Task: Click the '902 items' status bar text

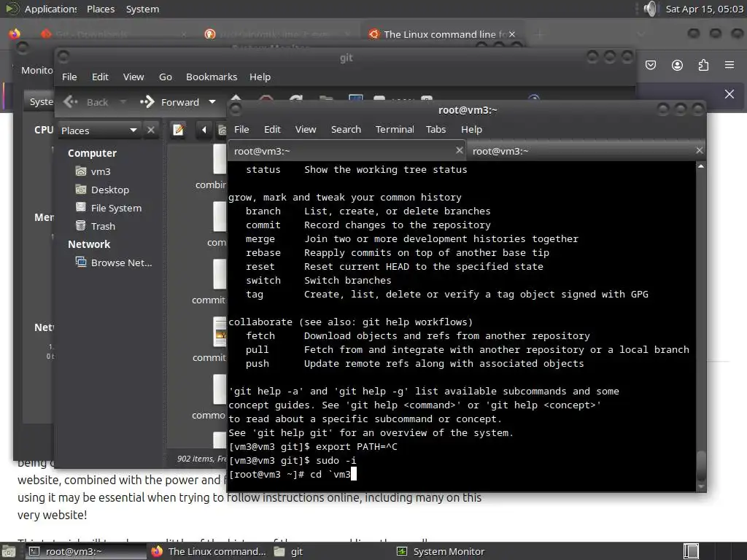Action: pyautogui.click(x=202, y=459)
